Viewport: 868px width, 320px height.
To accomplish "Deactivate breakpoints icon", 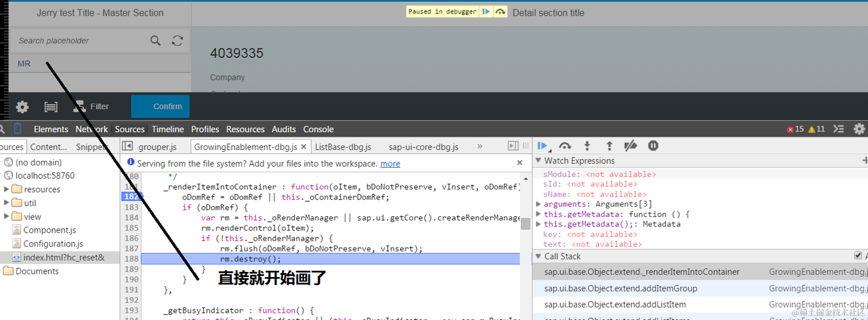I will (x=631, y=146).
